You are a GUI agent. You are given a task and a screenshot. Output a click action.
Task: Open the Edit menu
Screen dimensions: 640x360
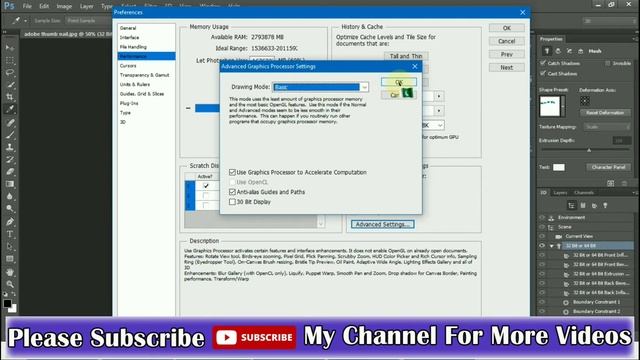[44, 6]
